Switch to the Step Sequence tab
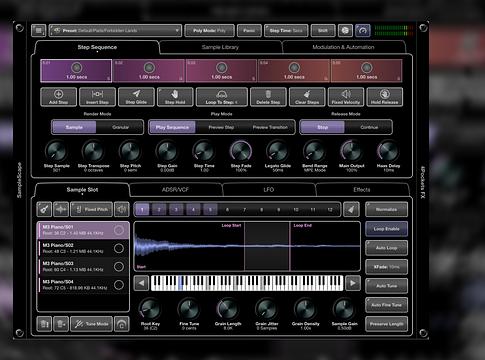The image size is (485, 360). [97, 47]
